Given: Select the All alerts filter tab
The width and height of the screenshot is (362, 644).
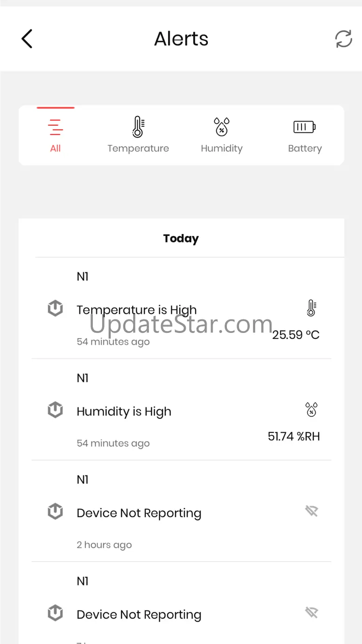Looking at the screenshot, I should (x=55, y=135).
